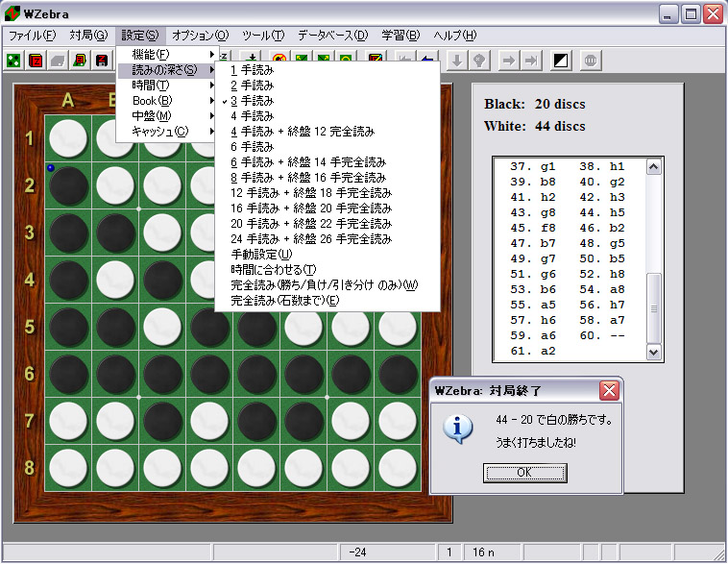Open the 設定(S) menu
This screenshot has height=564, width=728.
point(140,36)
